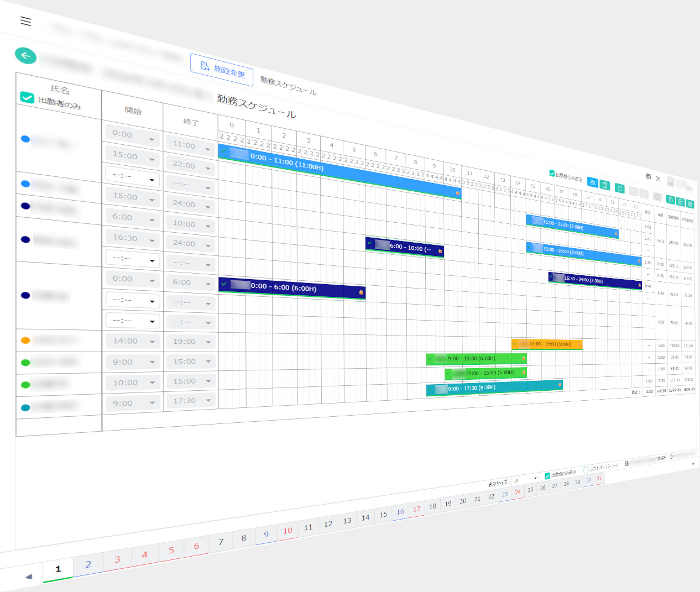Select the 0:00 - 11:00 blue shift bar
This screenshot has height=592, width=700.
(339, 171)
